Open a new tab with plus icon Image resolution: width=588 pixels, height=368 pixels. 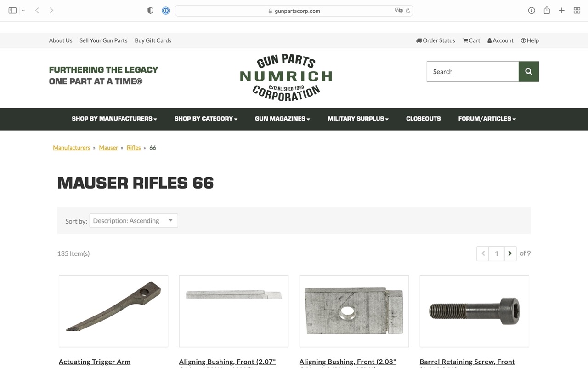[561, 10]
